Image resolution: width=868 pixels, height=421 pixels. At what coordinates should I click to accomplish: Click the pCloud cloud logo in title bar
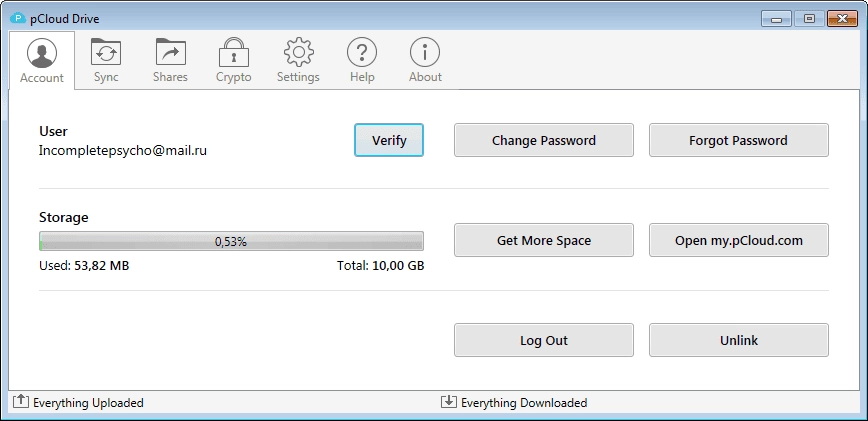pyautogui.click(x=18, y=18)
